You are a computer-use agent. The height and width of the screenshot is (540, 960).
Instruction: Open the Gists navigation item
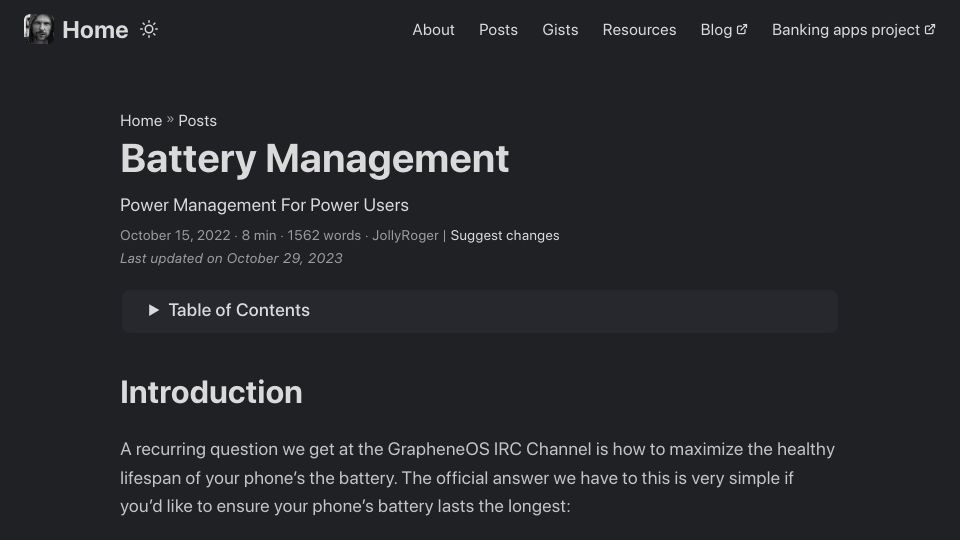[x=560, y=29]
